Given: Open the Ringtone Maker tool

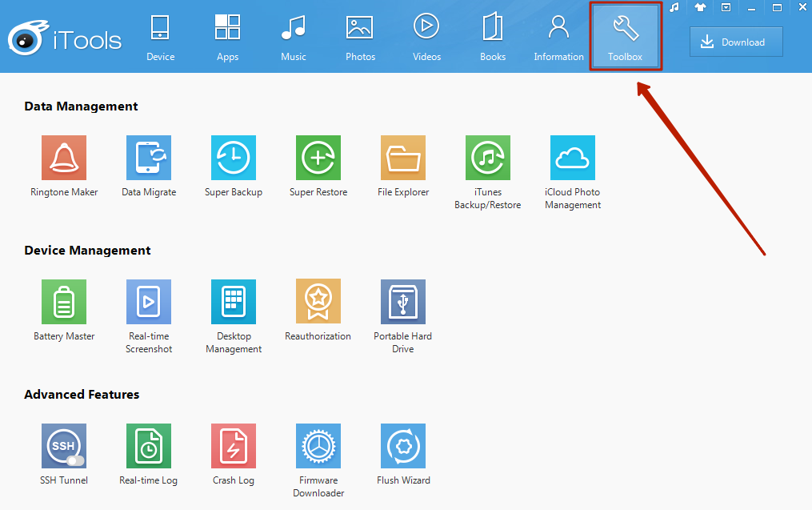Looking at the screenshot, I should 64,158.
